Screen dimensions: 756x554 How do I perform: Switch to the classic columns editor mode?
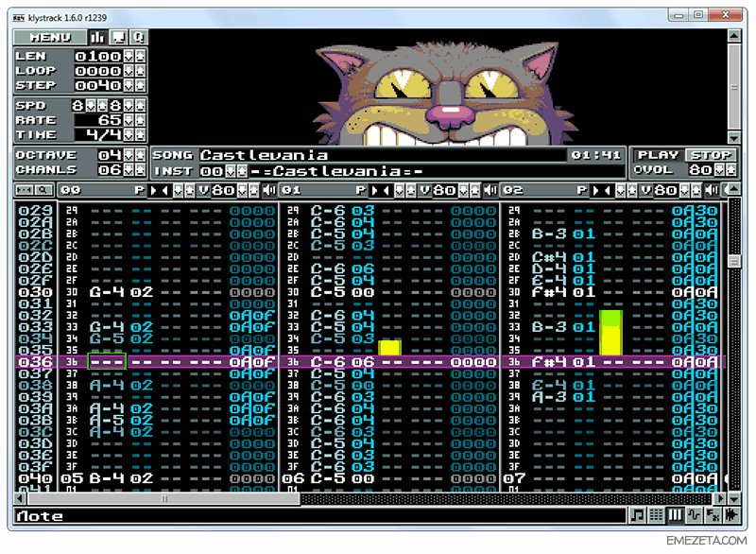tap(675, 515)
